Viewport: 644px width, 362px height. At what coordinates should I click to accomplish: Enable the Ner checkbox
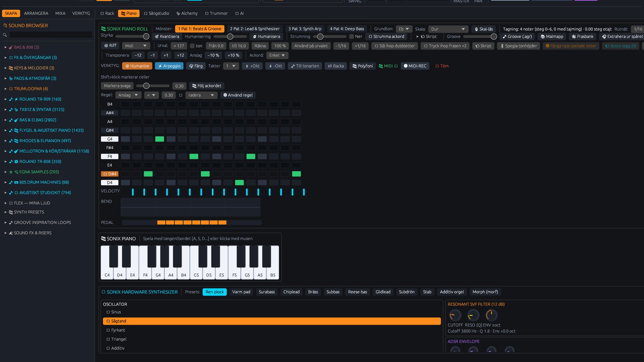351,37
